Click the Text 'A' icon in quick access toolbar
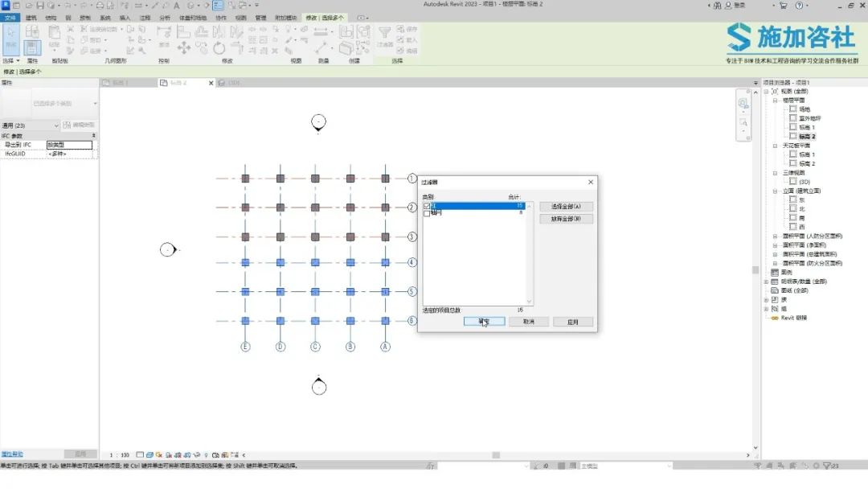The width and height of the screenshot is (868, 489). (177, 6)
